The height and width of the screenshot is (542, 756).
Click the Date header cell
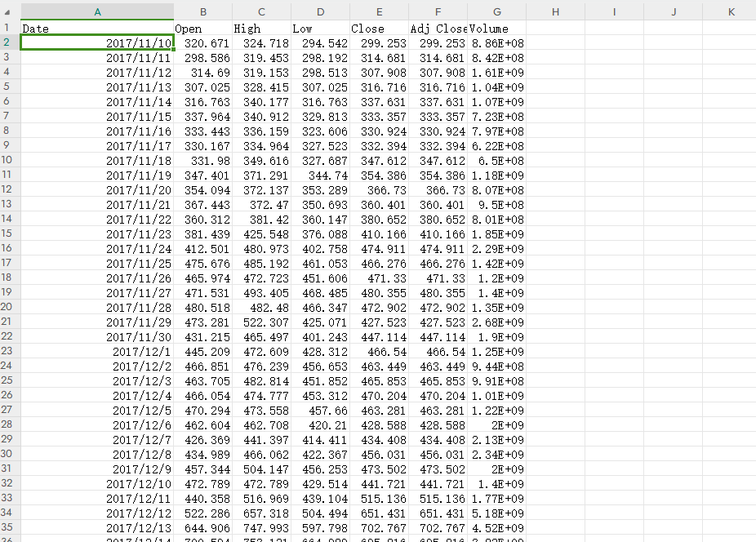(97, 29)
